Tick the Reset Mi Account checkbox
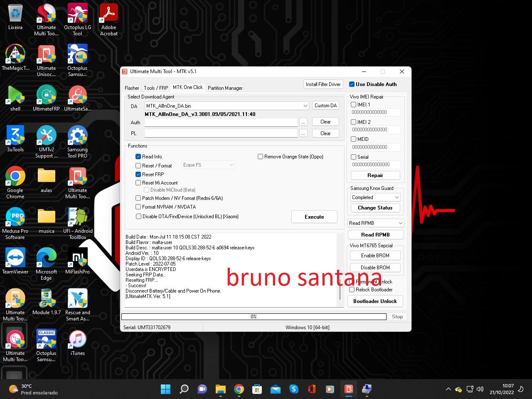 (138, 183)
